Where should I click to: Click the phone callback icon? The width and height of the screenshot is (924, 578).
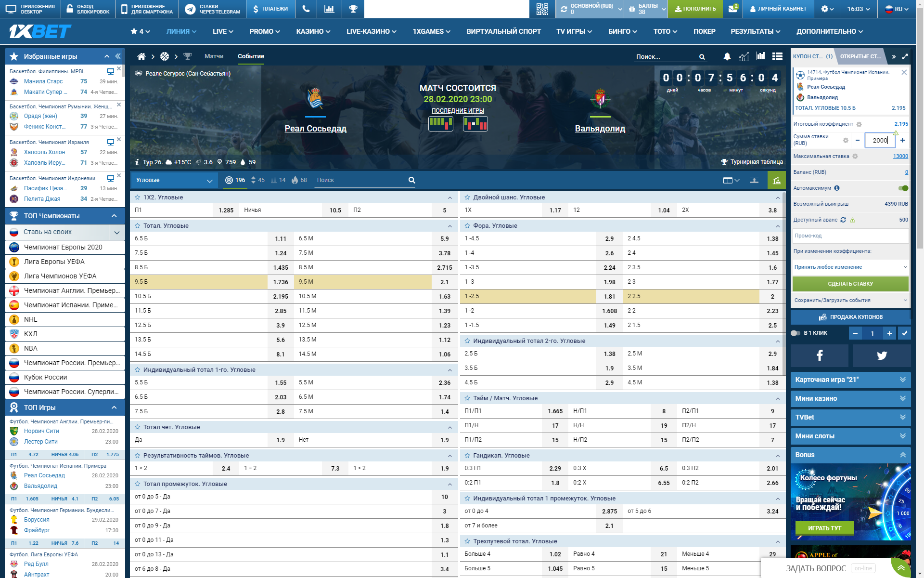(x=306, y=9)
